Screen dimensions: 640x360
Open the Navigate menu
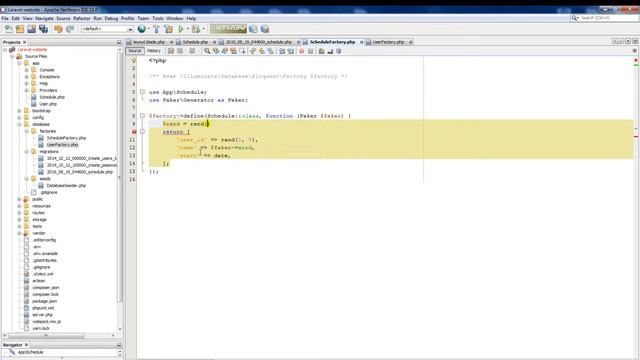44,18
